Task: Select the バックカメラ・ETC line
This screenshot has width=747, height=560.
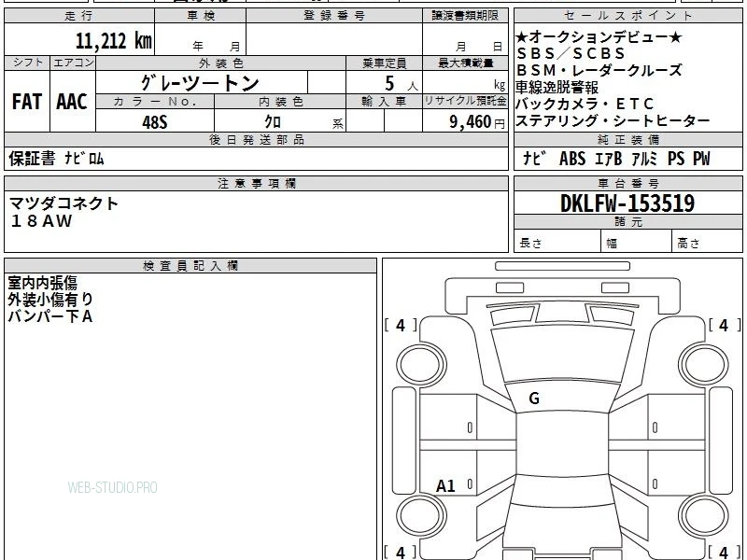Action: (x=585, y=104)
